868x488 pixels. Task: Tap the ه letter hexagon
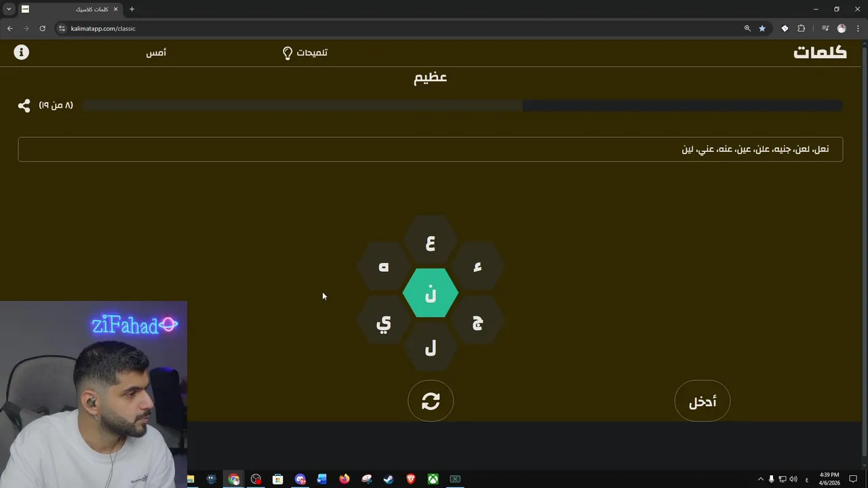point(384,267)
